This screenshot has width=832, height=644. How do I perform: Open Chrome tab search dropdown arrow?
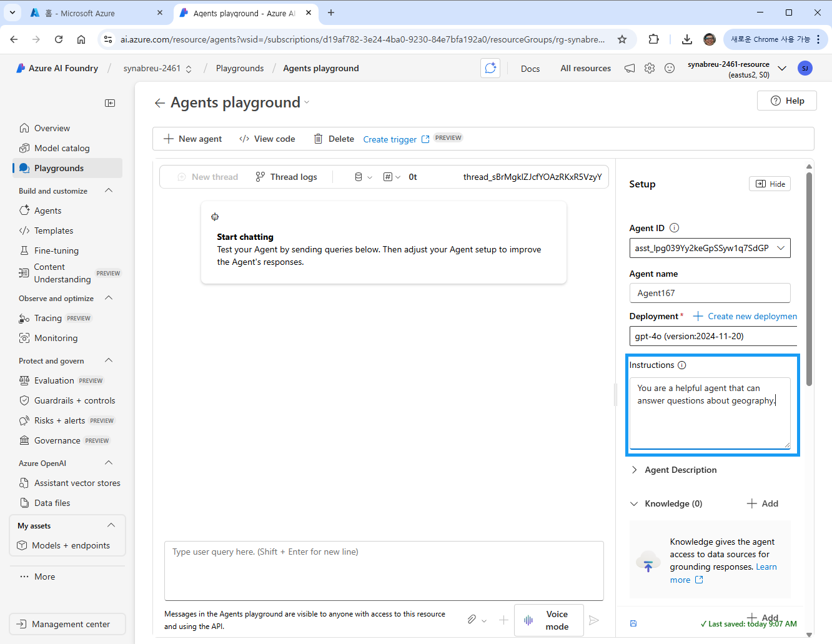click(12, 12)
